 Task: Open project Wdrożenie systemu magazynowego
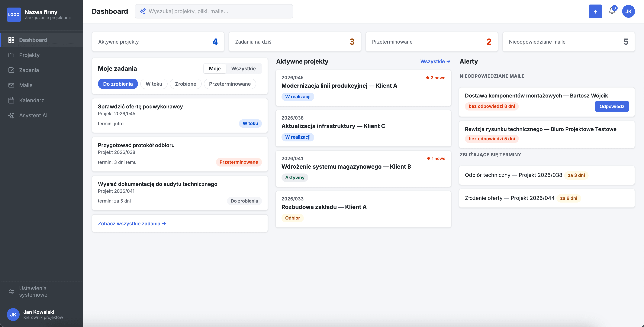(x=363, y=169)
